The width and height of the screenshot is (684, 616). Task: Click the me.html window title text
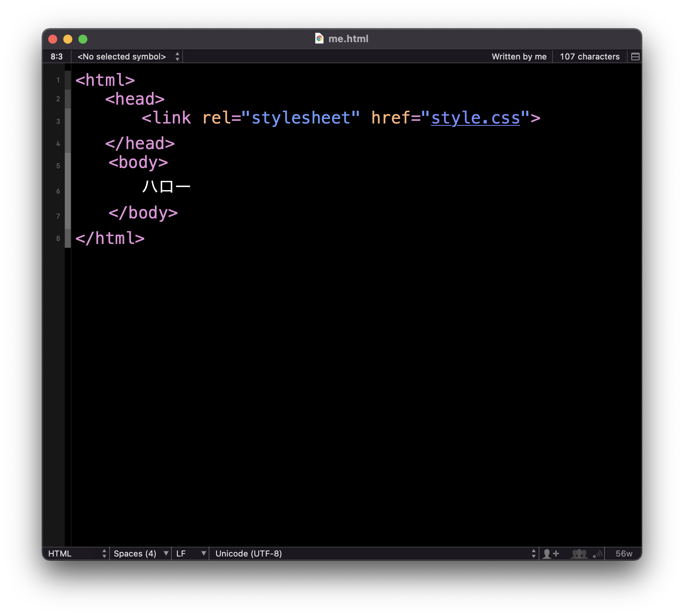[348, 38]
